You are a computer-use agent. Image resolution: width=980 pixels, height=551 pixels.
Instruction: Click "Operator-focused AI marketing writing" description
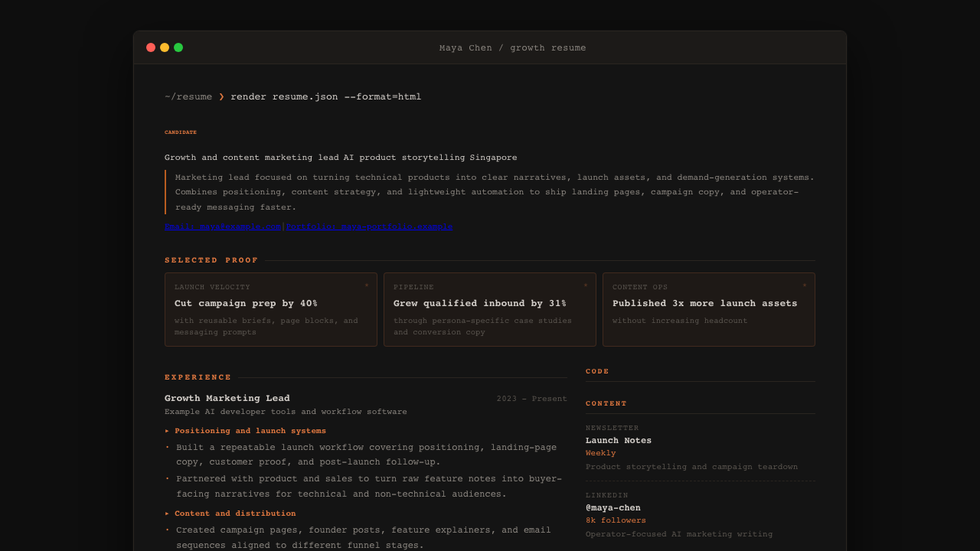tap(679, 534)
